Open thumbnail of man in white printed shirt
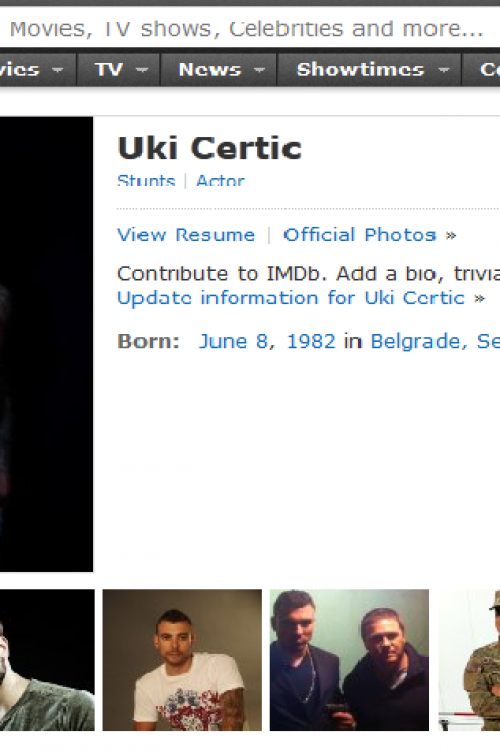The height and width of the screenshot is (750, 500). (182, 660)
